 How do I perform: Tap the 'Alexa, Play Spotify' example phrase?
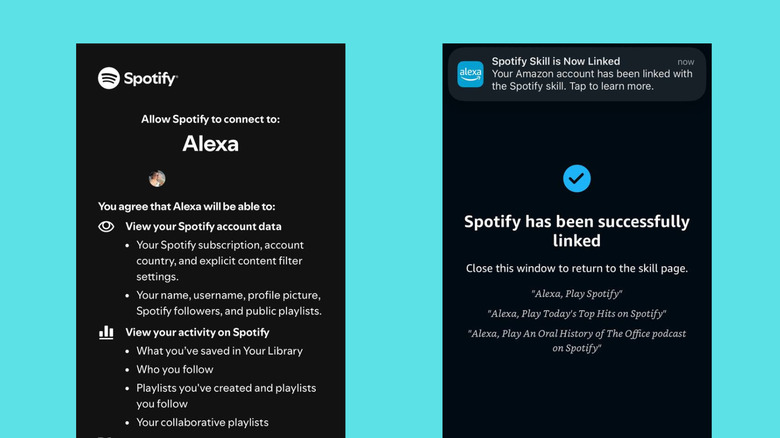click(x=577, y=294)
